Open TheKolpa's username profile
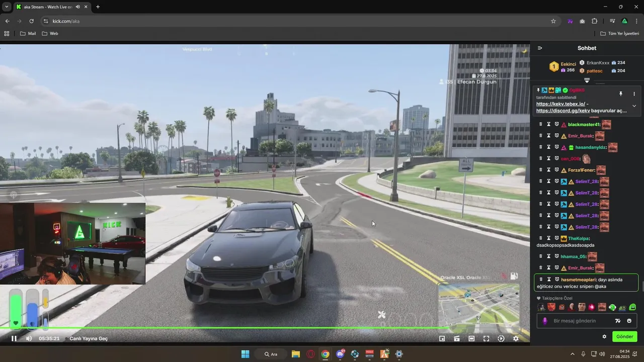 click(x=579, y=238)
